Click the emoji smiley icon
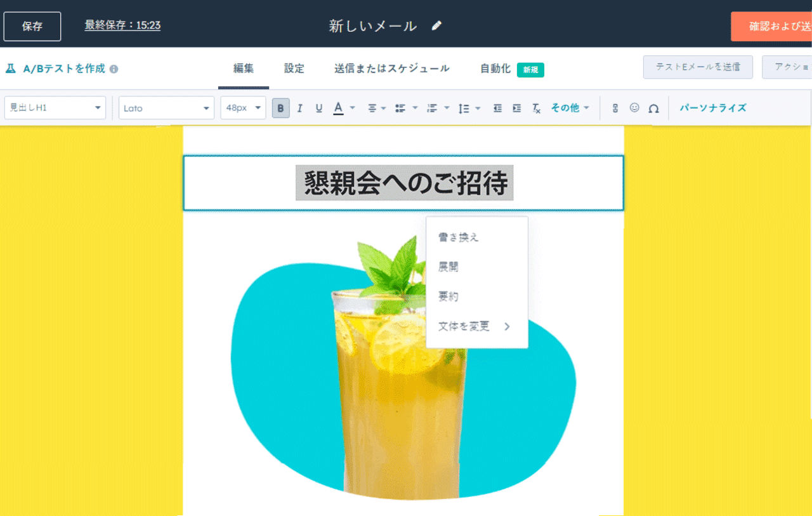812x516 pixels. pos(634,108)
